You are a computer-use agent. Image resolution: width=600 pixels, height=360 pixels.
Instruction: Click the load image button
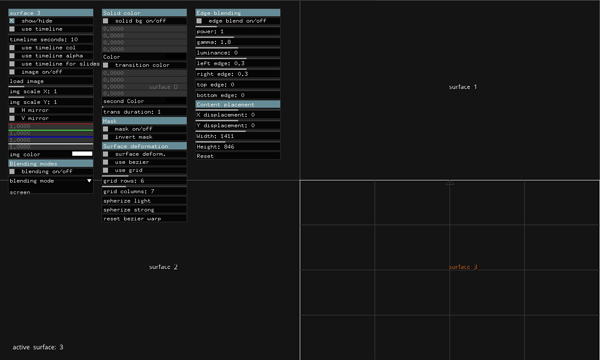pyautogui.click(x=51, y=81)
